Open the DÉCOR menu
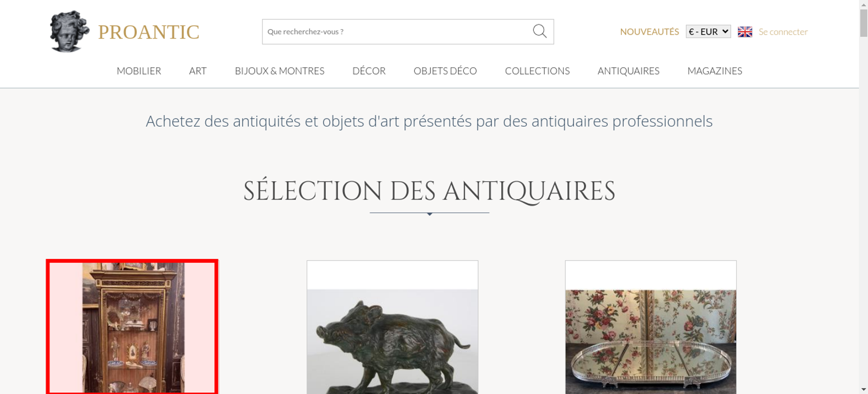 point(369,71)
